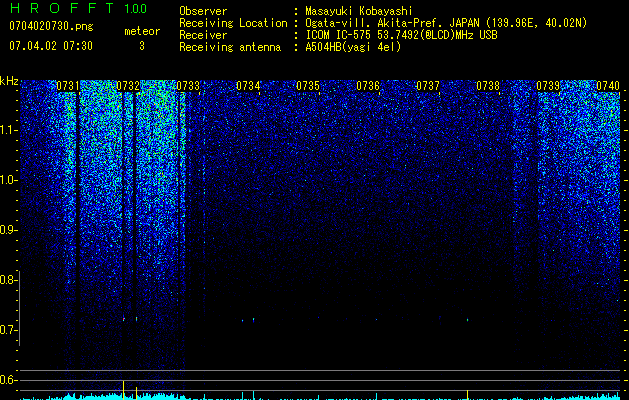Viewport: 629px width, 400px height.
Task: Click the 0740 time marker
Action: coord(608,86)
